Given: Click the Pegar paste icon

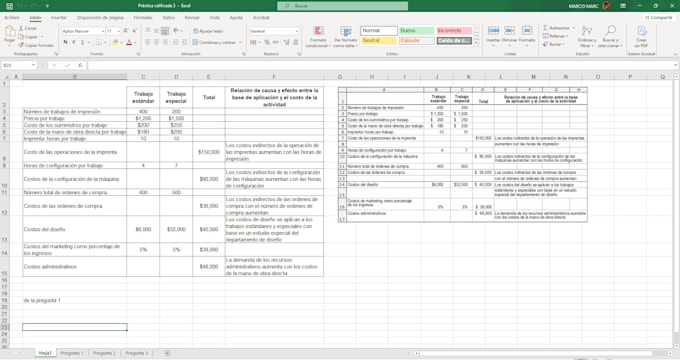Looking at the screenshot, I should point(10,32).
